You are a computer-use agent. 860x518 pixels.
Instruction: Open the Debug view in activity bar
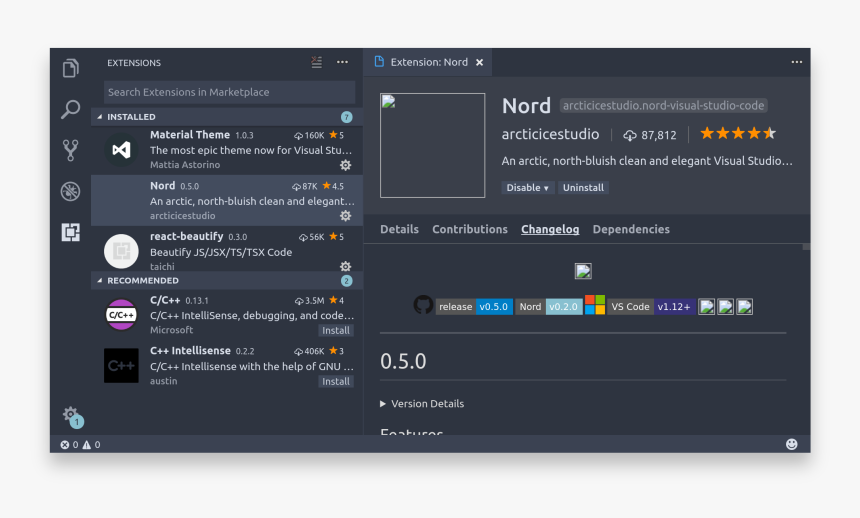(70, 191)
